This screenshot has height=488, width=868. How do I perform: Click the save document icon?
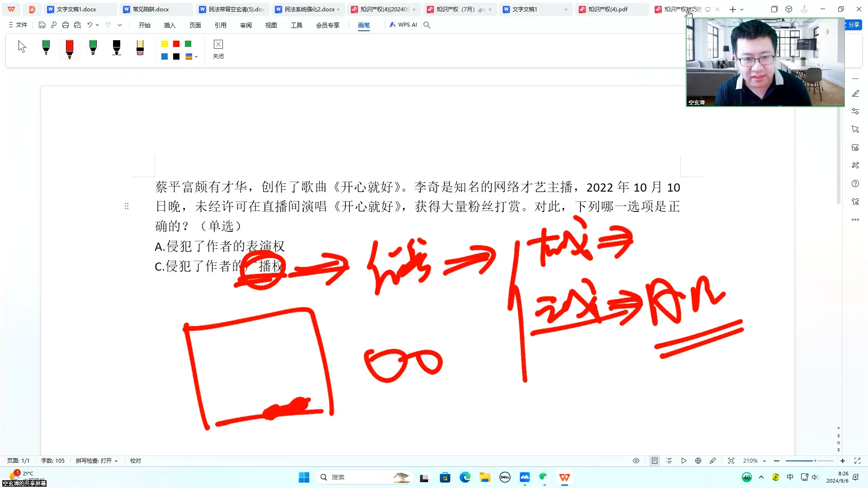(42, 25)
